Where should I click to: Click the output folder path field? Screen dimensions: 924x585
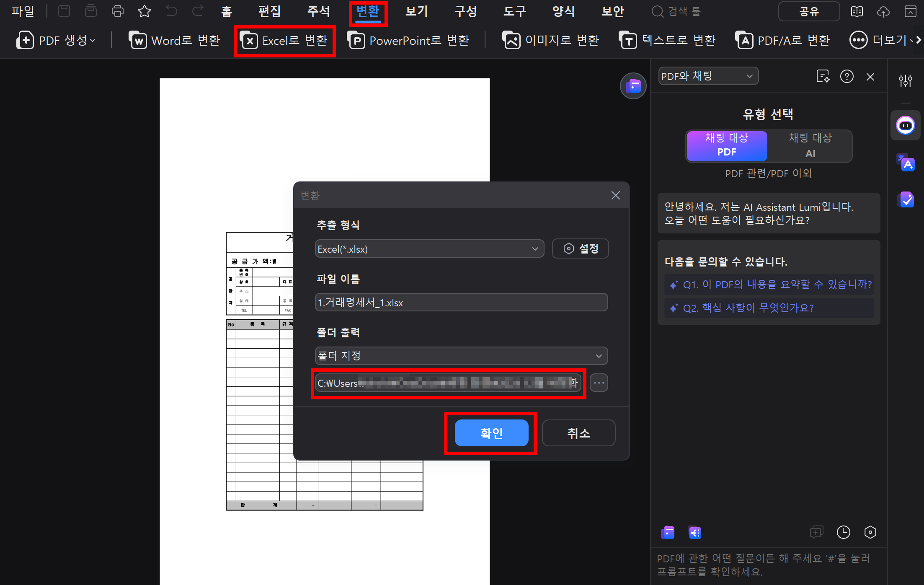[x=448, y=383]
